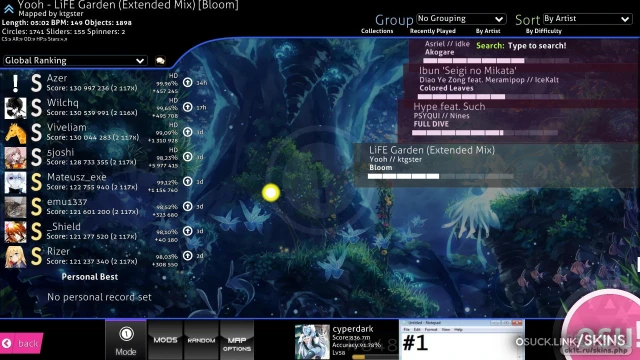Viewport: 640px width, 360px height.
Task: Select the Recently Played tab
Action: [433, 31]
